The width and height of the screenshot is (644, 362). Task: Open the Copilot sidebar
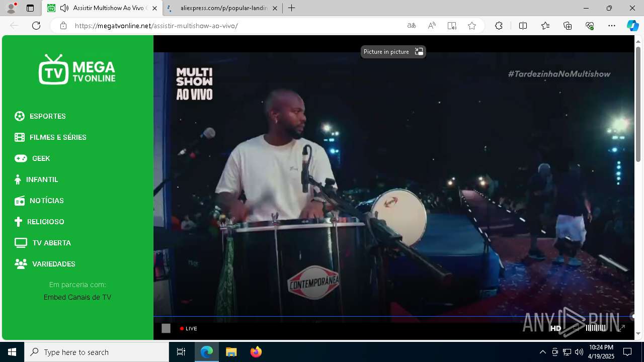tap(632, 26)
